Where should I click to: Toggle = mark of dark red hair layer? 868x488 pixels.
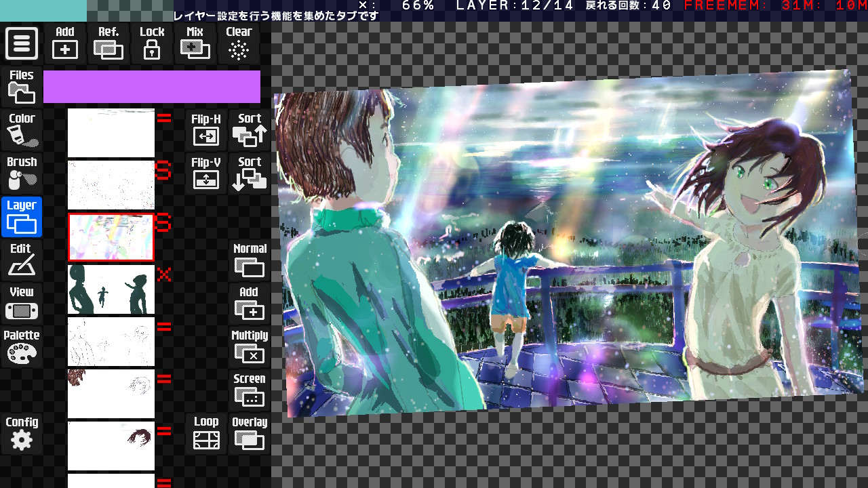pyautogui.click(x=163, y=431)
